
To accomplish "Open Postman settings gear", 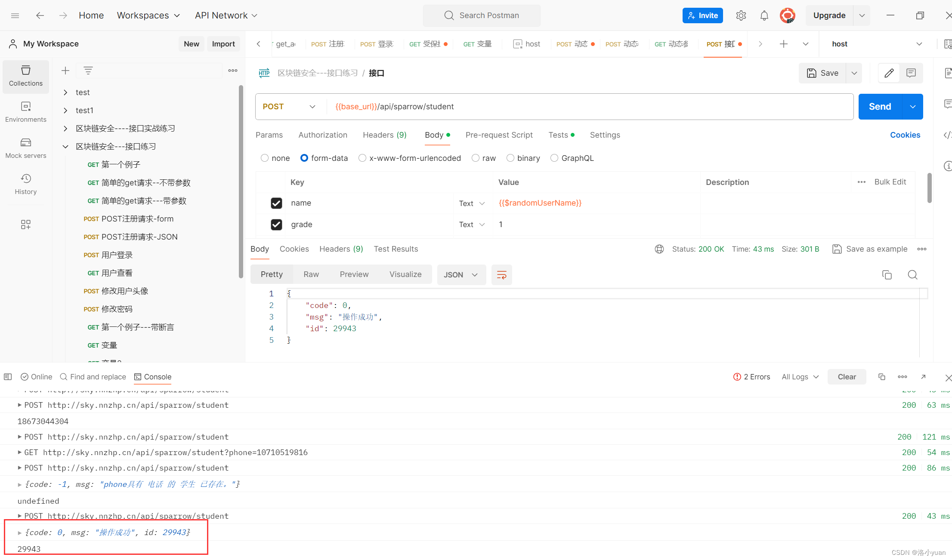I will 741,15.
